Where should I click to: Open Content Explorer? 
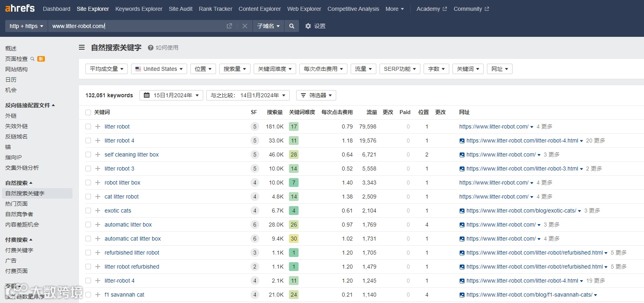coord(260,9)
